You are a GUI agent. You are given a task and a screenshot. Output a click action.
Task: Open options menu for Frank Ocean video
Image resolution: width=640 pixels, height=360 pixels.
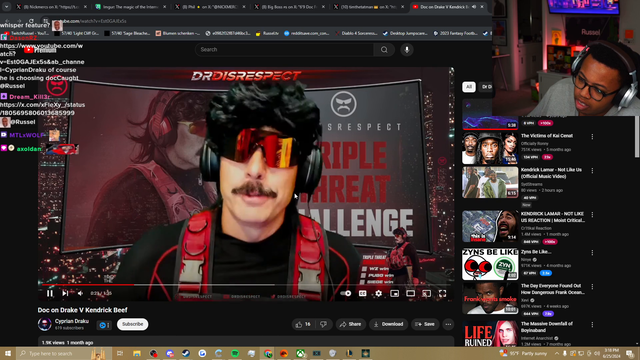(x=592, y=287)
